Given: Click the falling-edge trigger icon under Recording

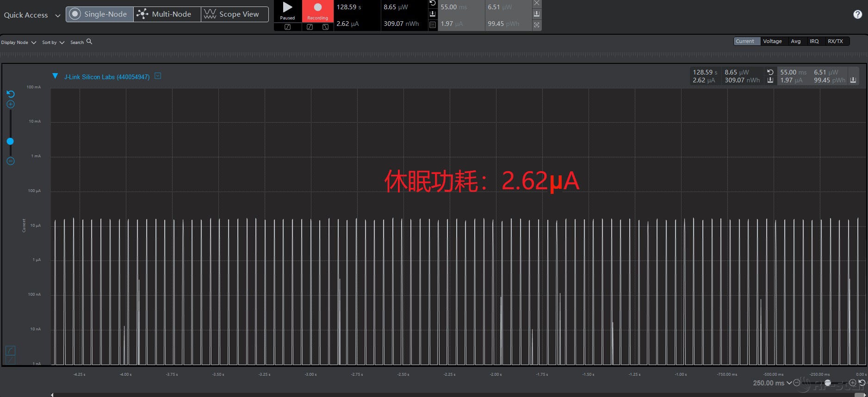Looking at the screenshot, I should click(x=326, y=27).
